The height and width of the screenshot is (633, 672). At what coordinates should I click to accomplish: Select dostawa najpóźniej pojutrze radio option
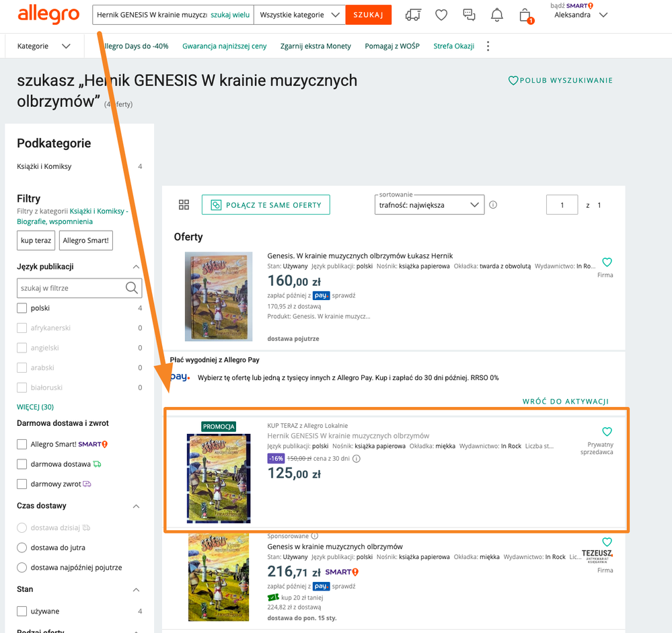point(22,568)
